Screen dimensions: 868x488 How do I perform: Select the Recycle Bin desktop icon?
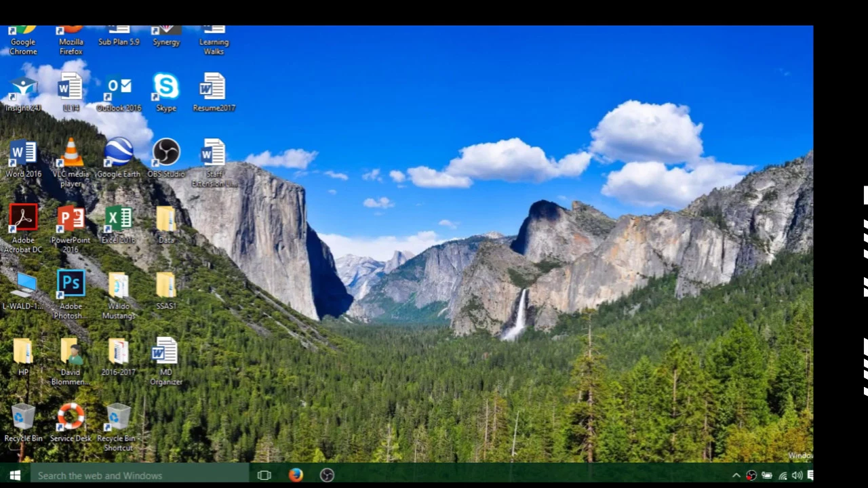23,422
